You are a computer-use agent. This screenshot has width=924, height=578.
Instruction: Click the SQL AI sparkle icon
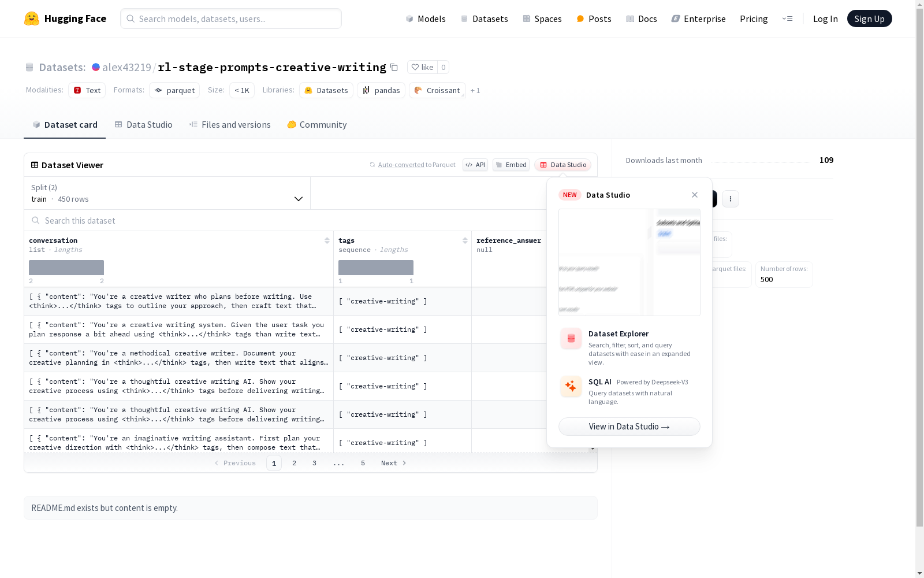point(571,386)
